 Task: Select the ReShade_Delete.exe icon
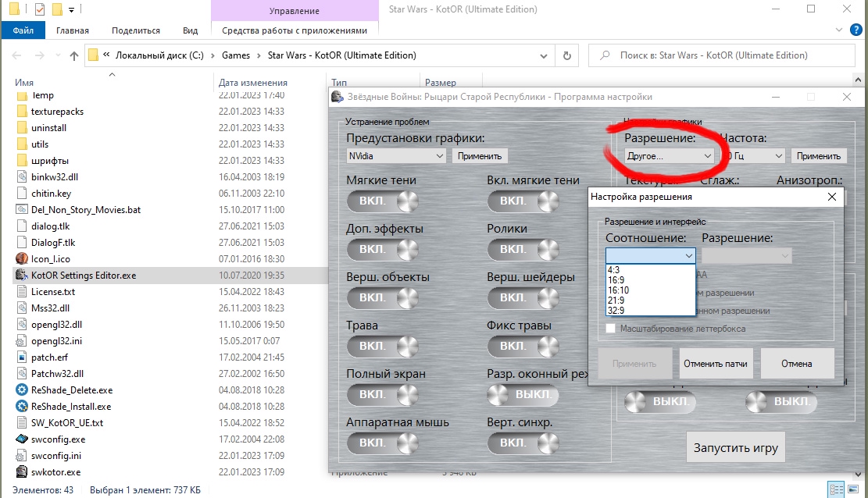(x=22, y=390)
